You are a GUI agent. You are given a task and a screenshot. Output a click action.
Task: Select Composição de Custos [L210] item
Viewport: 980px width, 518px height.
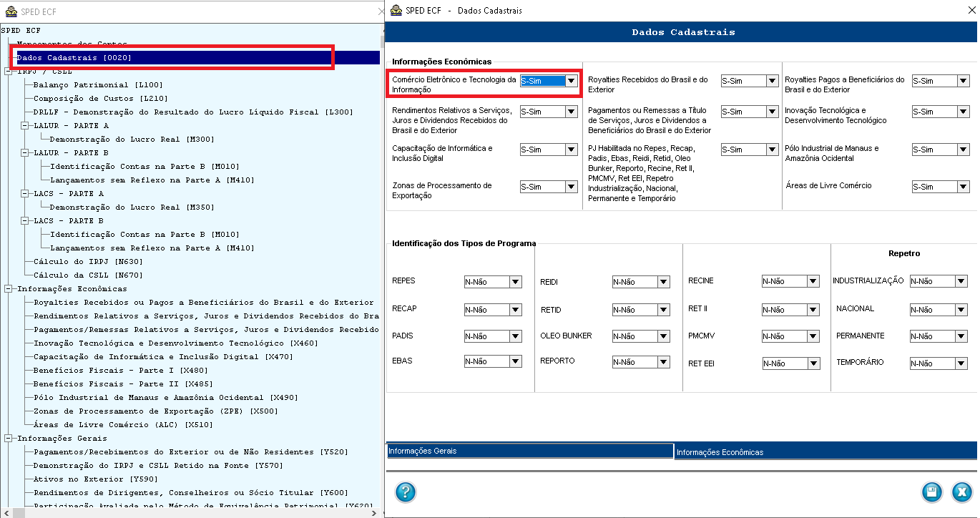(101, 98)
